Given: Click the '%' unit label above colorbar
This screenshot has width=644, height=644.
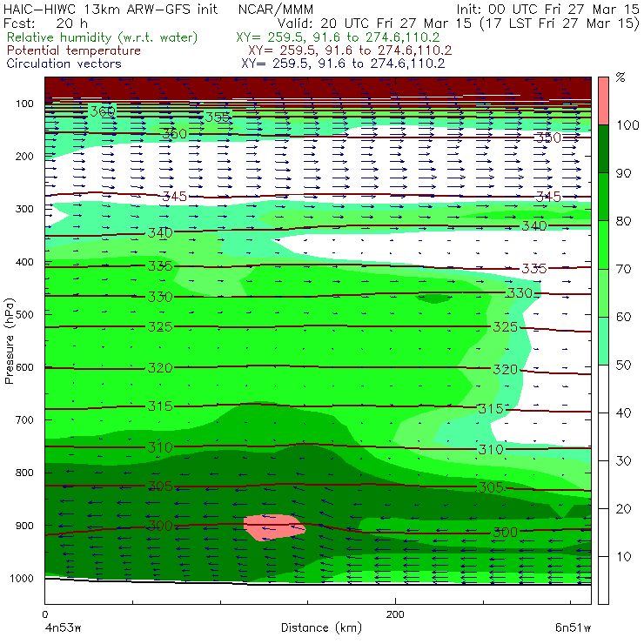Looking at the screenshot, I should [x=621, y=77].
